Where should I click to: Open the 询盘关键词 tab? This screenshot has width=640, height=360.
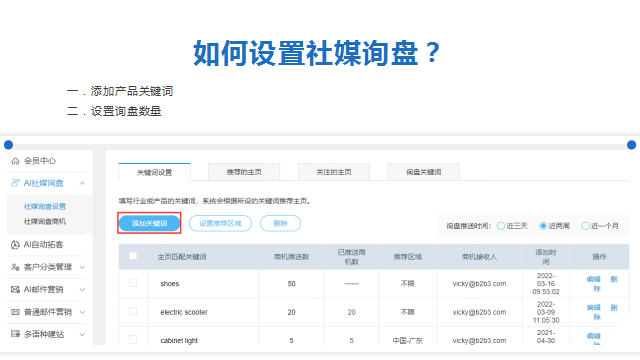(x=424, y=172)
